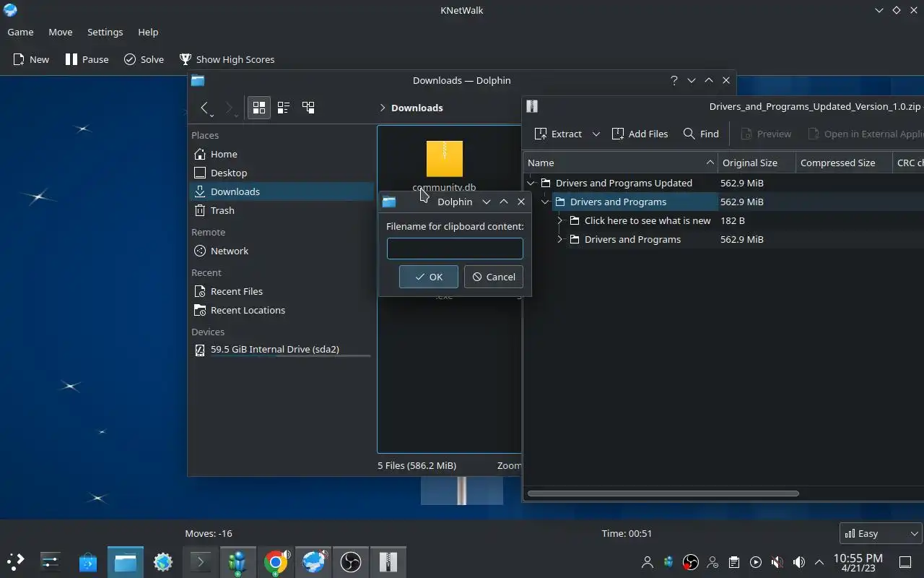Image resolution: width=924 pixels, height=578 pixels.
Task: Open 59.5 GiB Internal Drive (sda2)
Action: 282,350
